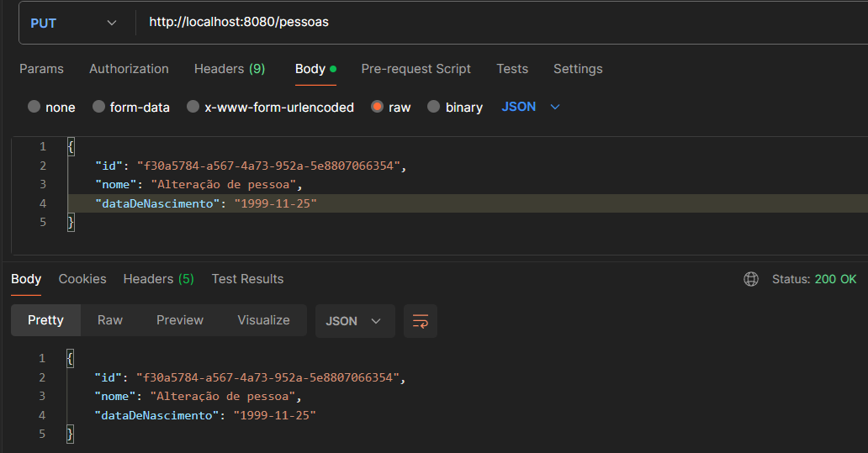Switch to the Params tab

(x=41, y=69)
